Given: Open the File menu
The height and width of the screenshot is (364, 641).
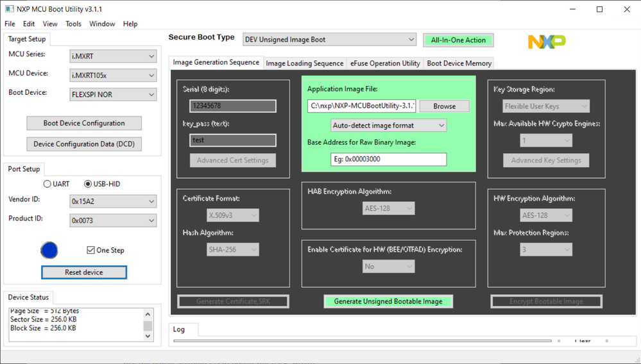Looking at the screenshot, I should (x=10, y=24).
